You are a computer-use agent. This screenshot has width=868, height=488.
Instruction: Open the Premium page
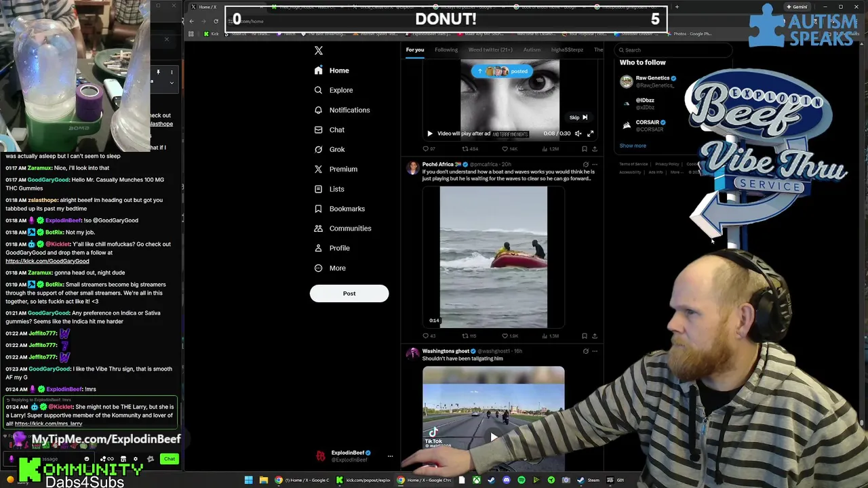pos(335,169)
